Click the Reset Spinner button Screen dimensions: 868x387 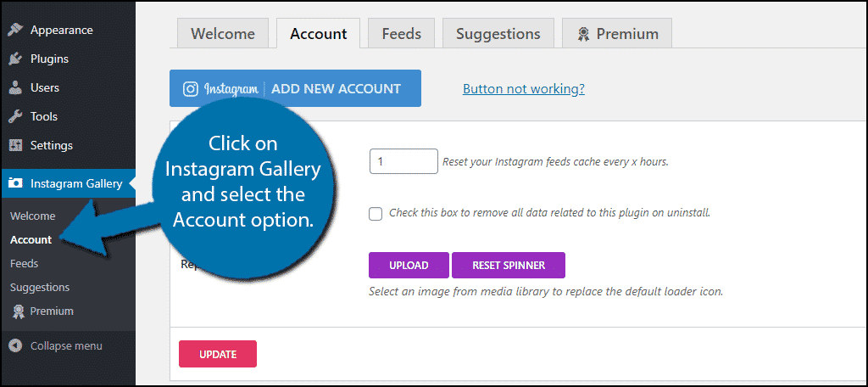point(509,265)
